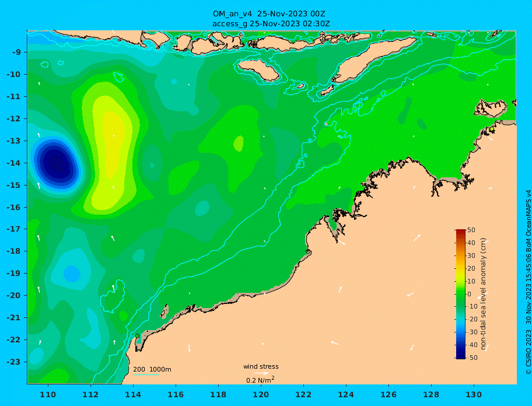This screenshot has width=532, height=406.
Task: Click the latitude axis label -13
Action: [x=13, y=141]
